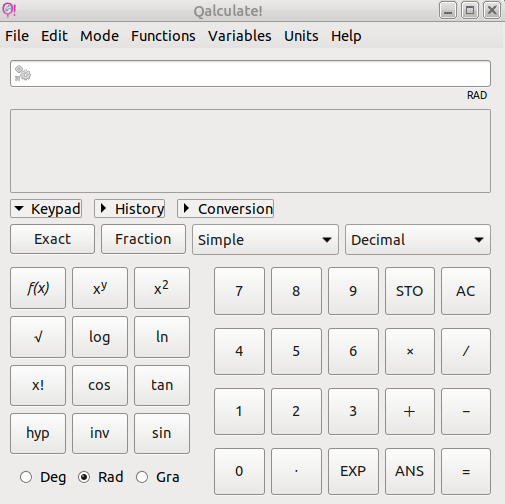Open the Help menu
505x504 pixels.
pyautogui.click(x=346, y=36)
